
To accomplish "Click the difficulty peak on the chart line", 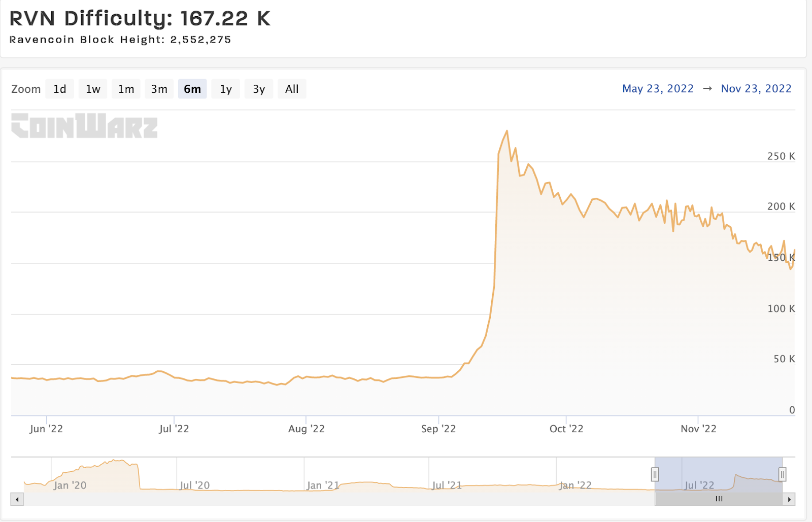I will point(506,131).
